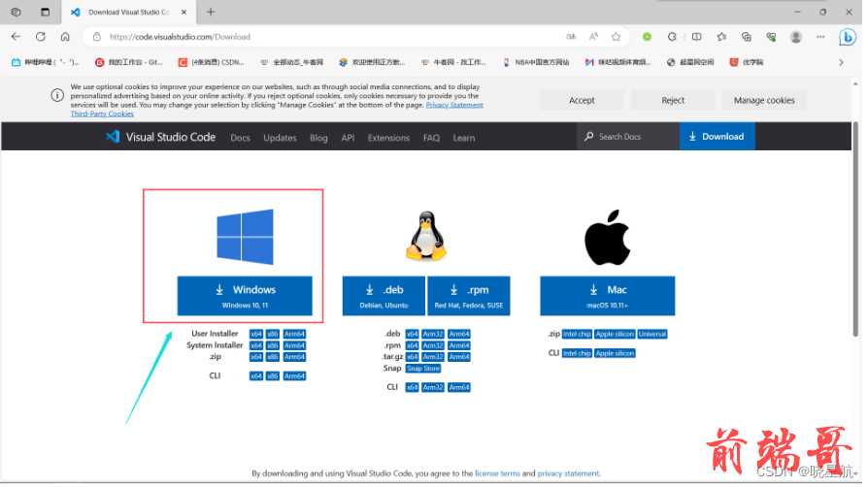The image size is (868, 487).
Task: Open the user profile avatar icon
Action: click(x=796, y=37)
